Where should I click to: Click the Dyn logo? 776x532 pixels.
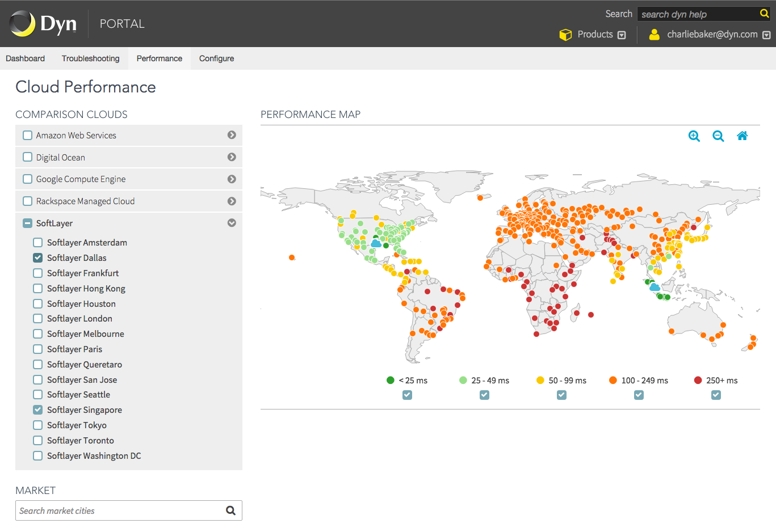pos(43,24)
